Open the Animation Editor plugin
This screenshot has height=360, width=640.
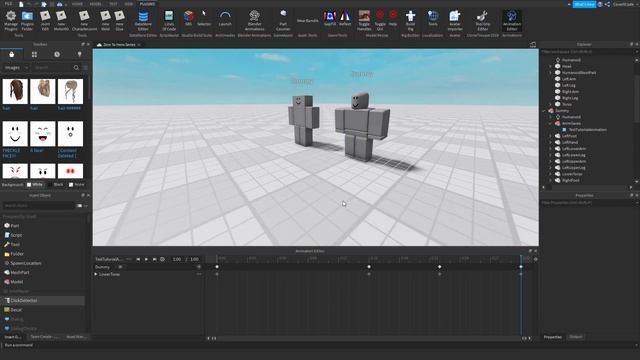(x=512, y=20)
